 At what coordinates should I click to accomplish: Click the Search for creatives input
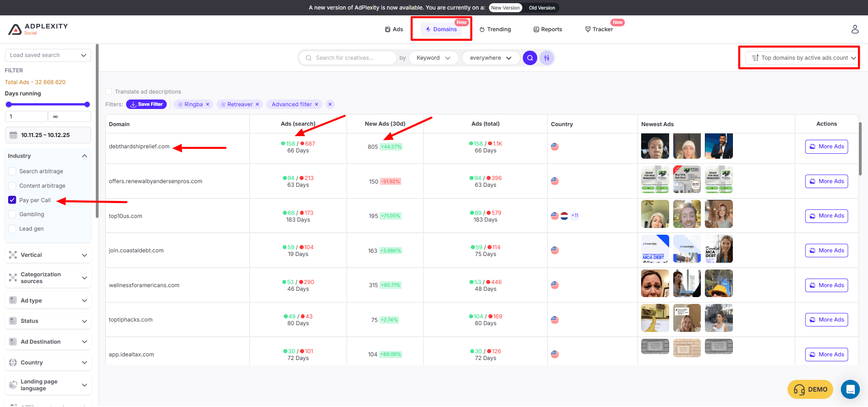(x=348, y=58)
